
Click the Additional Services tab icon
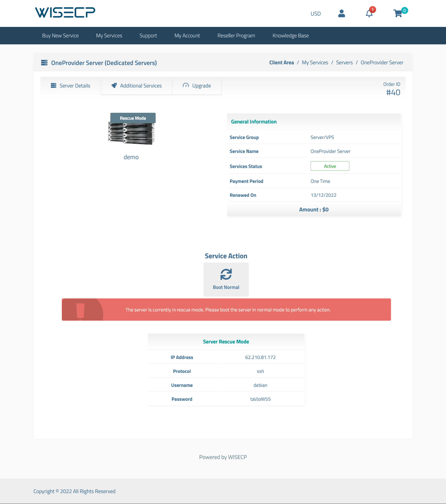point(114,86)
